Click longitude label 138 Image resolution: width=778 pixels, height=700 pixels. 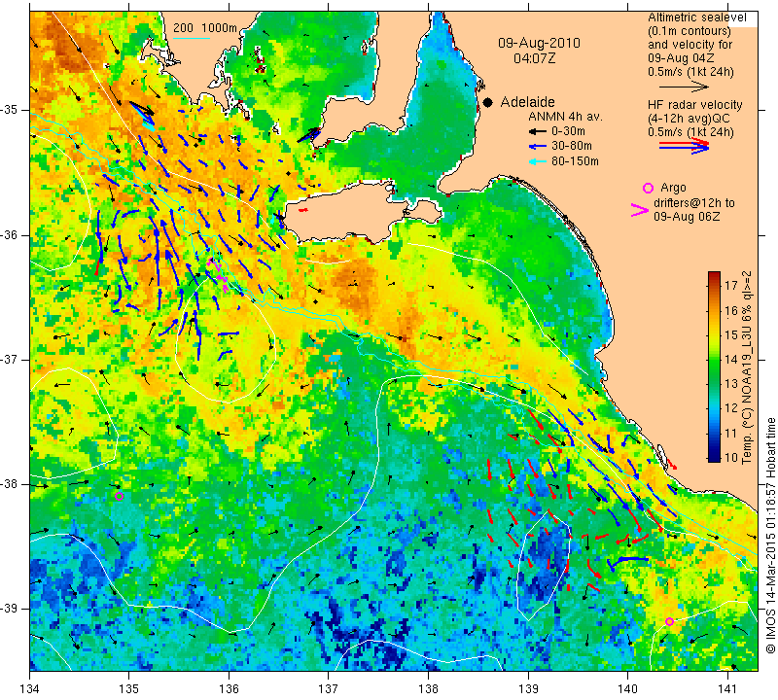428,689
